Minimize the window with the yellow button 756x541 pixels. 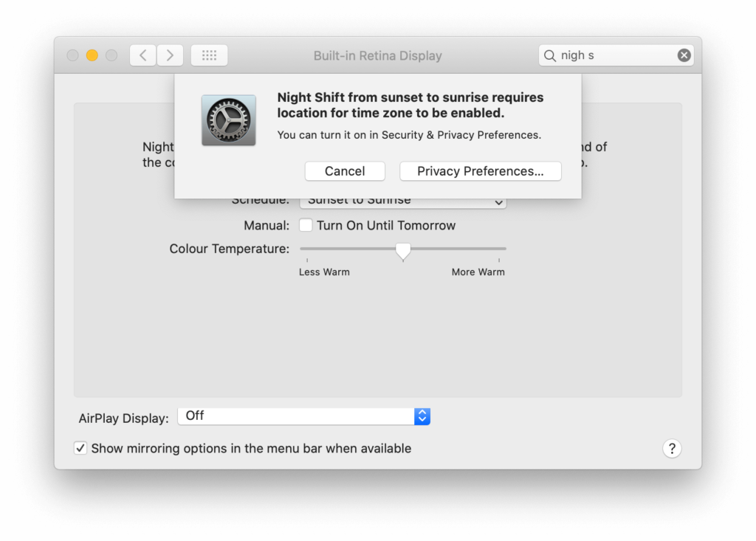pos(92,55)
